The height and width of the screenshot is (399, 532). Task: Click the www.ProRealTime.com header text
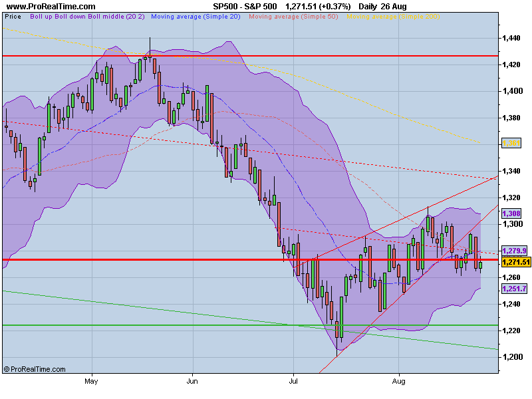pyautogui.click(x=51, y=6)
